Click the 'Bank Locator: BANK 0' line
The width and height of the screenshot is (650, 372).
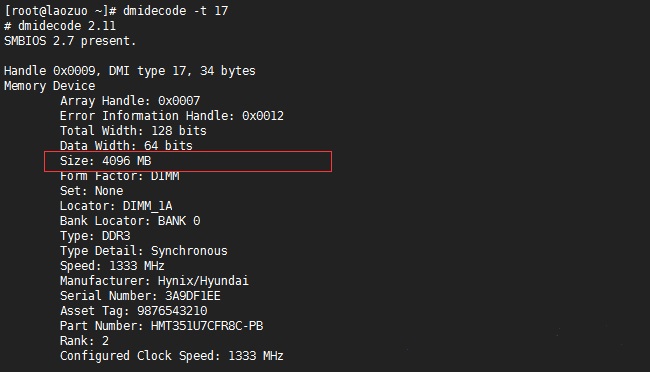(130, 221)
